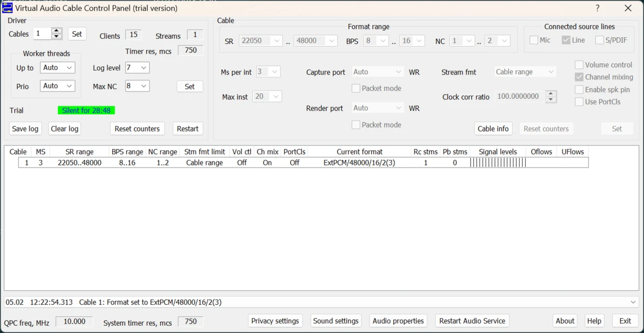Open the SR maximum 48000 dropdown
Viewport: 644px width, 333px height.
pyautogui.click(x=316, y=41)
